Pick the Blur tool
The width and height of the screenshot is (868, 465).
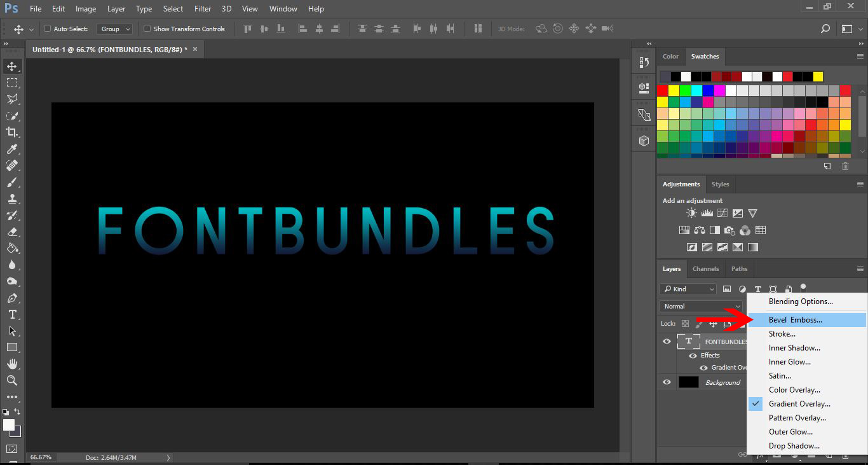tap(11, 265)
